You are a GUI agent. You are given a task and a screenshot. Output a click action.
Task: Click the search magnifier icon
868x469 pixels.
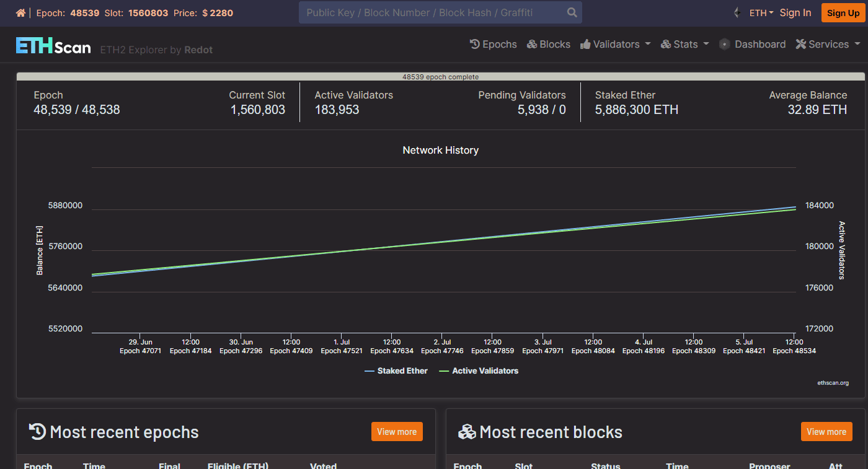tap(572, 12)
